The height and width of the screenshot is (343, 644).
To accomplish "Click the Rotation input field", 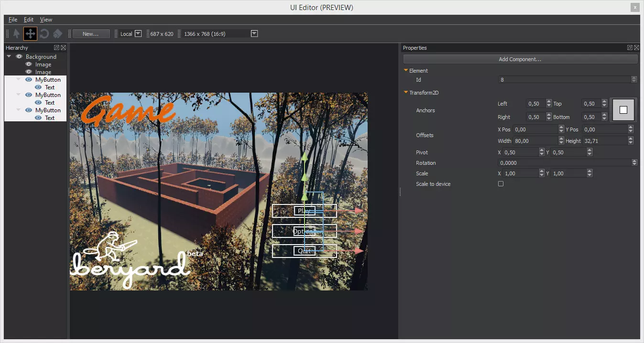I will click(564, 163).
